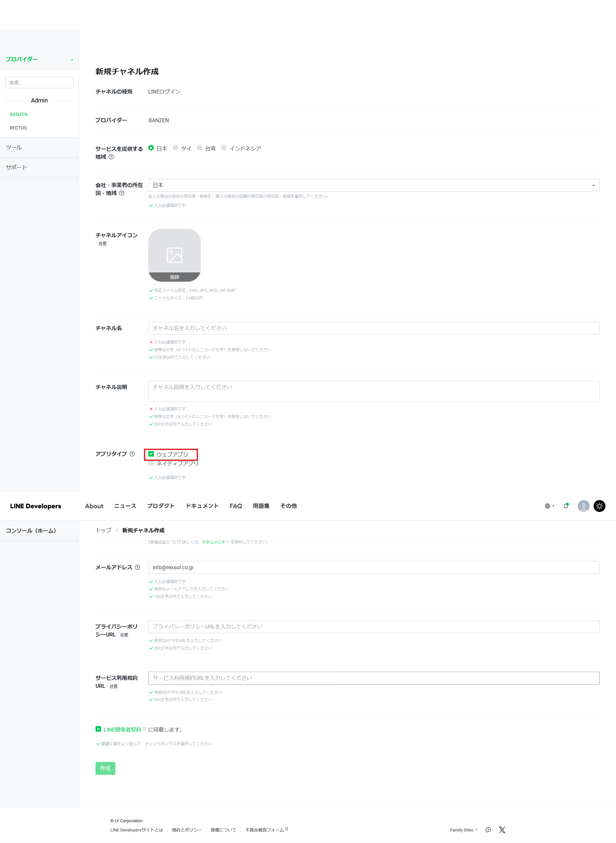
Task: Open the プロダクト menu item
Action: click(x=161, y=506)
